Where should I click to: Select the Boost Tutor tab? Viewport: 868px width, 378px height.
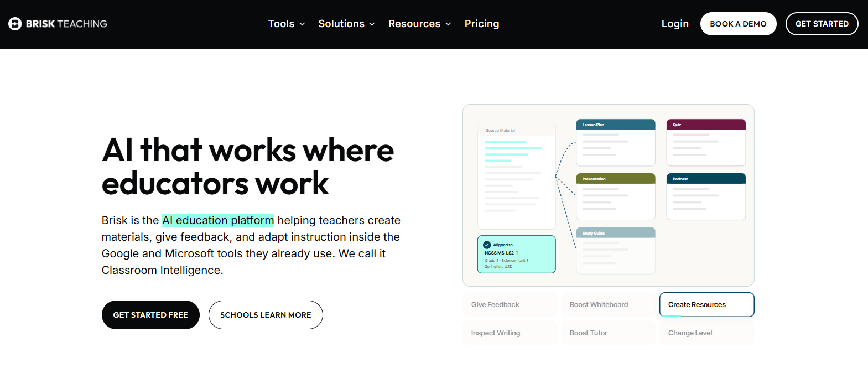pyautogui.click(x=609, y=333)
